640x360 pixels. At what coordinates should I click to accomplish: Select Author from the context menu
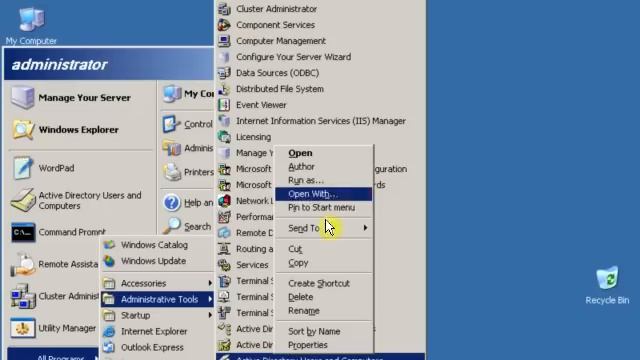(x=324, y=167)
